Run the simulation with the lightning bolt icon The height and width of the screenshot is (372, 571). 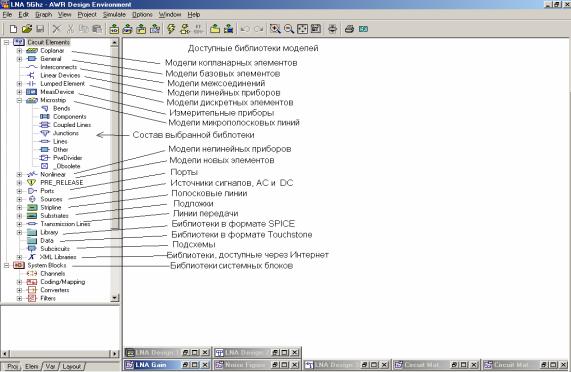click(x=171, y=29)
